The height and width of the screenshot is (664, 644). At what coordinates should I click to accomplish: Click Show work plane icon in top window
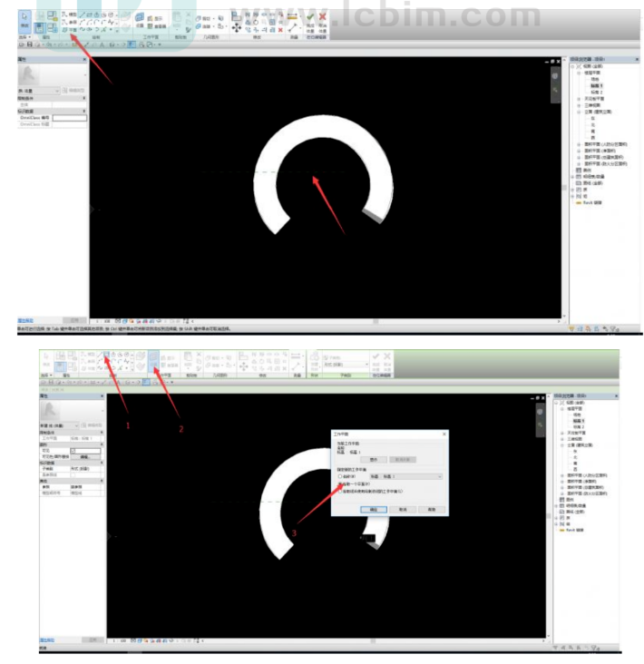pos(155,19)
